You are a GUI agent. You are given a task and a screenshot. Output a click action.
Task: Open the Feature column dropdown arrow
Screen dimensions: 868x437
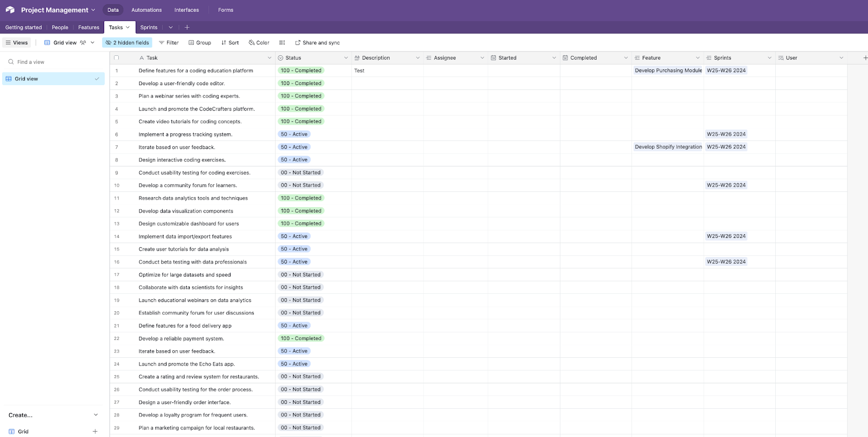698,58
